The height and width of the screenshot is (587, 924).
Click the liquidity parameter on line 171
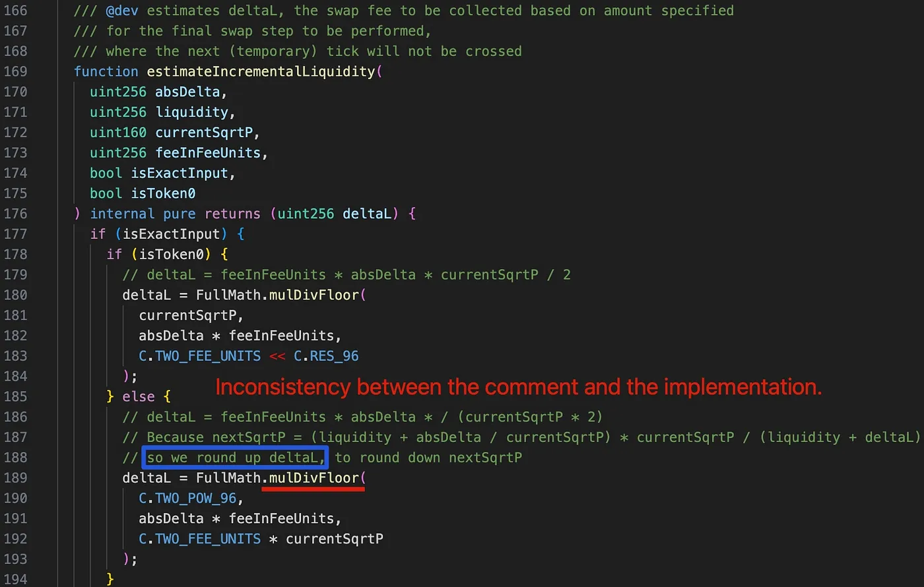pyautogui.click(x=191, y=112)
